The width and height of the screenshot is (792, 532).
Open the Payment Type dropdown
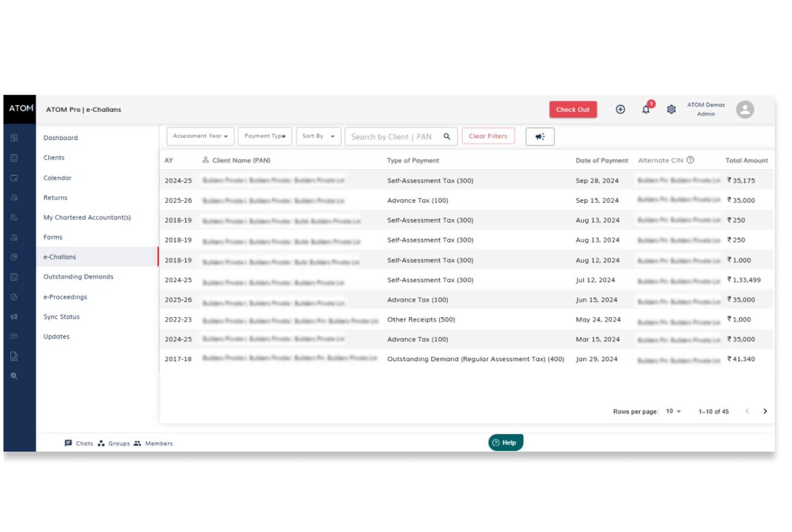coord(265,136)
